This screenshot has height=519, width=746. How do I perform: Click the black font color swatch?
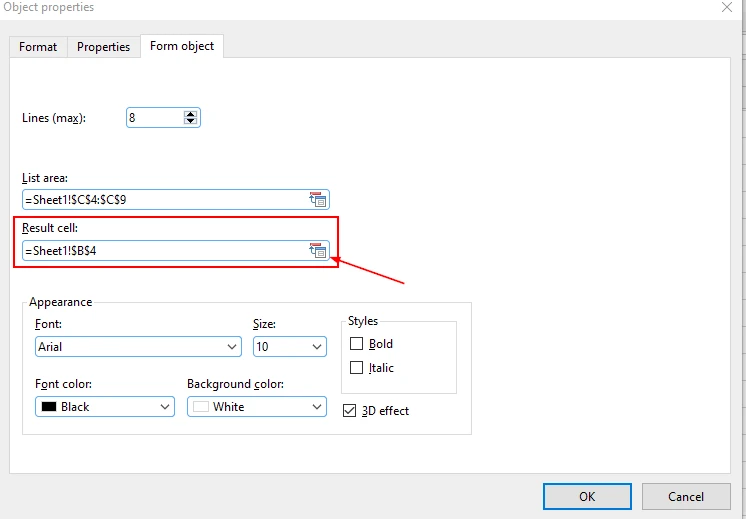[48, 407]
